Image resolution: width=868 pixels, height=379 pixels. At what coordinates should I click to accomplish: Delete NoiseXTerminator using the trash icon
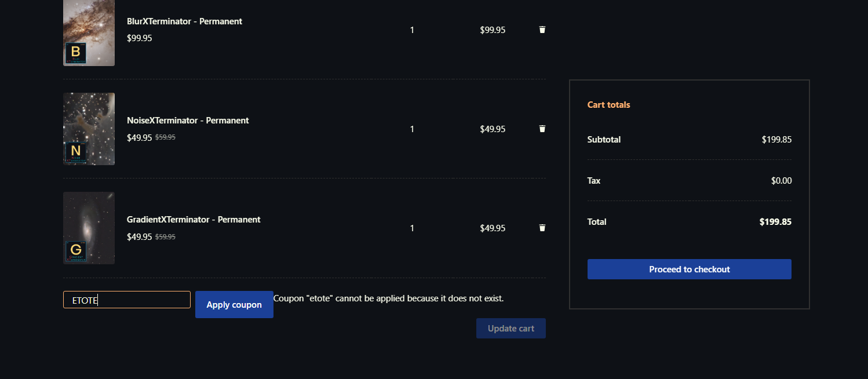pos(542,129)
